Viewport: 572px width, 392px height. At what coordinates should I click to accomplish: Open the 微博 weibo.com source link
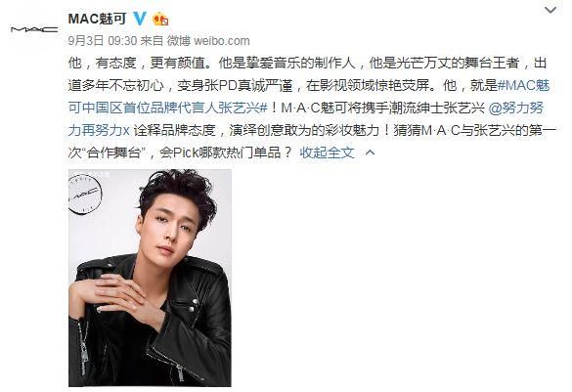(208, 40)
